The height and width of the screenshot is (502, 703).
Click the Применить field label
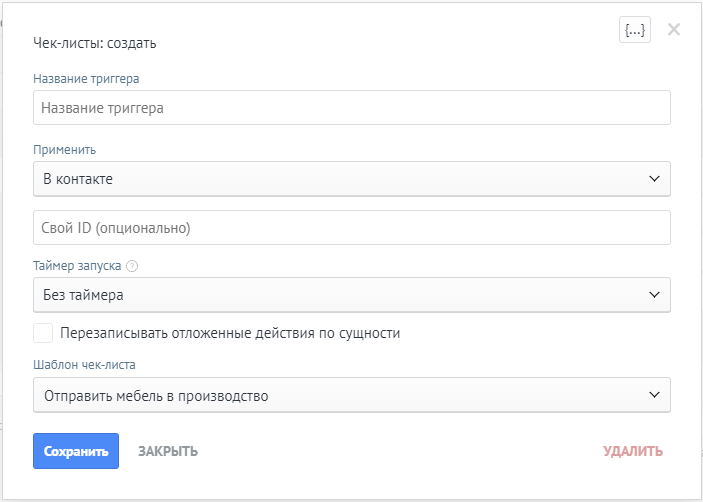pos(64,149)
